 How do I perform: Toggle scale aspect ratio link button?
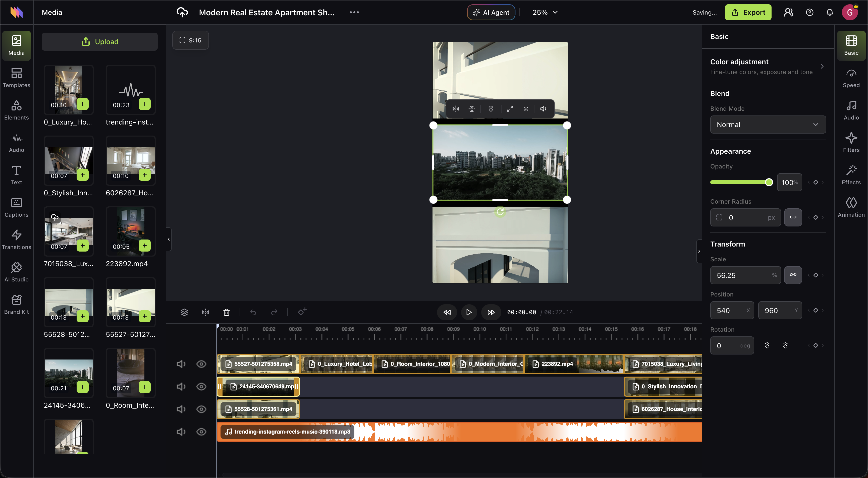793,275
